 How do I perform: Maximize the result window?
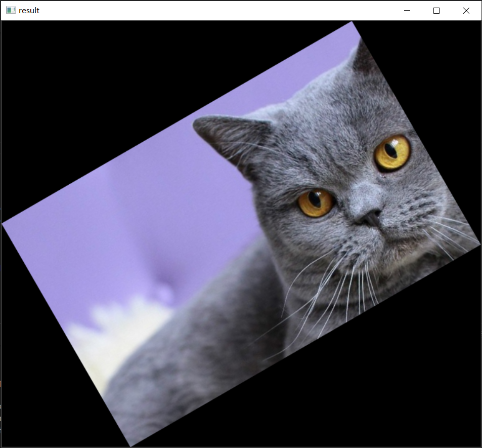tap(436, 11)
